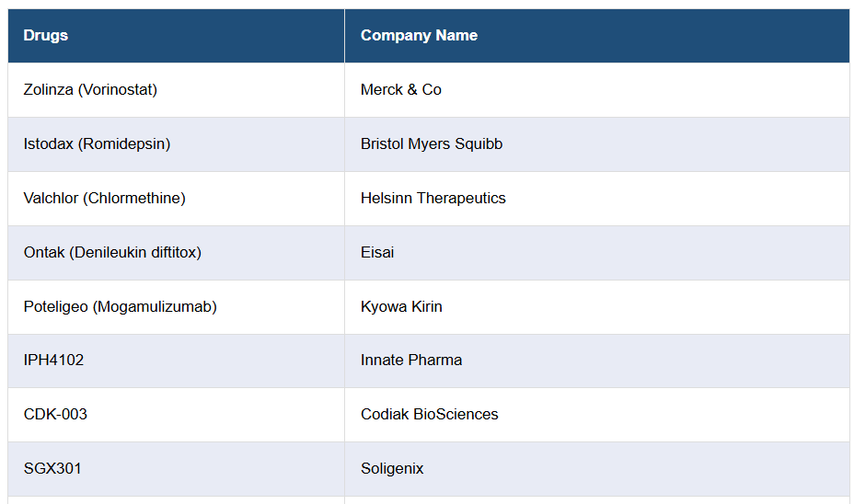Screen dimensions: 854x504
Task: Click the Soligenix company cell
Action: 392,469
